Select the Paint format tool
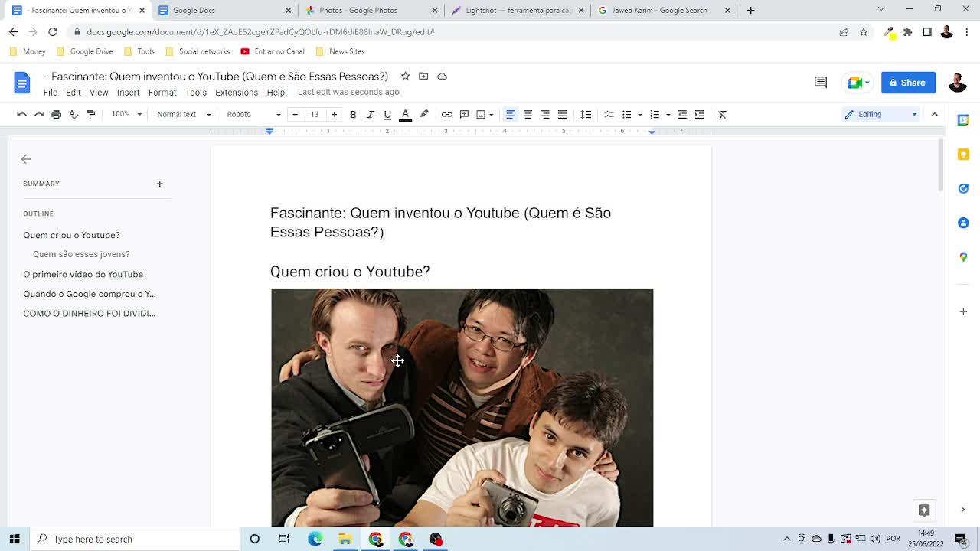The height and width of the screenshot is (551, 980). click(x=91, y=114)
